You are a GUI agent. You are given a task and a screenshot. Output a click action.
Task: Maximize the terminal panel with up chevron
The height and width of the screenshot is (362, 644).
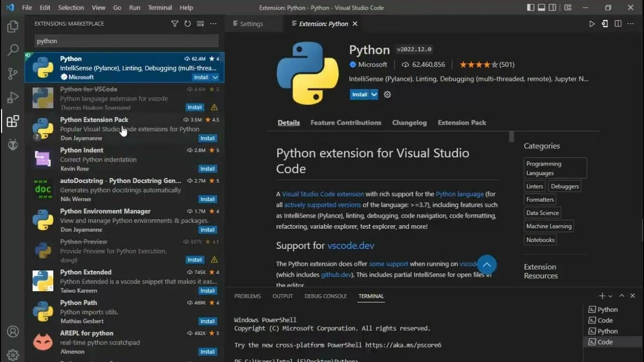(622, 296)
